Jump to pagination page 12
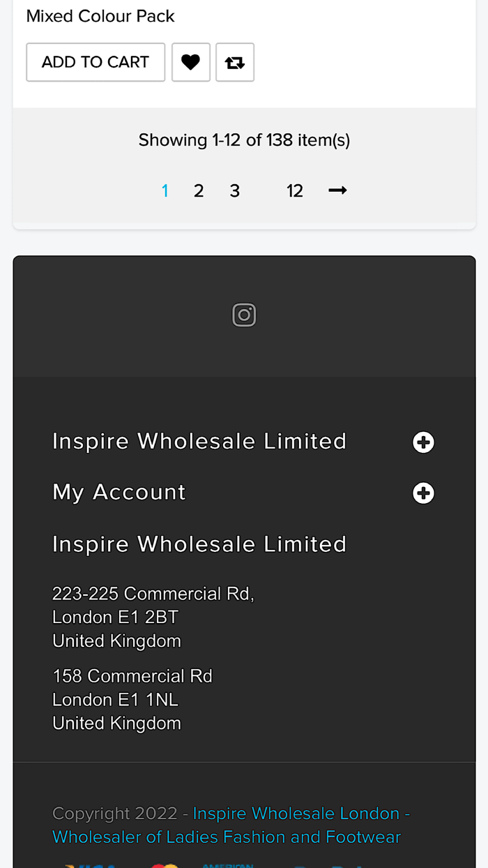The image size is (488, 868). point(295,190)
